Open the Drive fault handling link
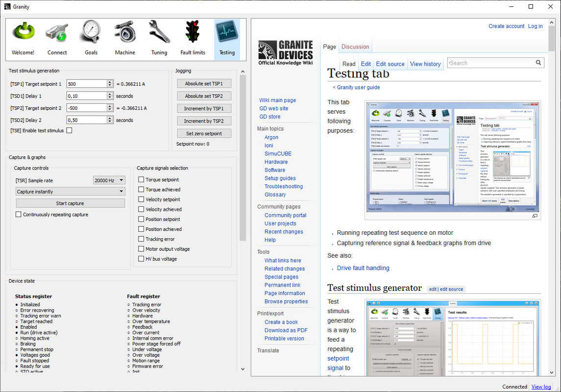The image size is (561, 392). click(x=363, y=268)
